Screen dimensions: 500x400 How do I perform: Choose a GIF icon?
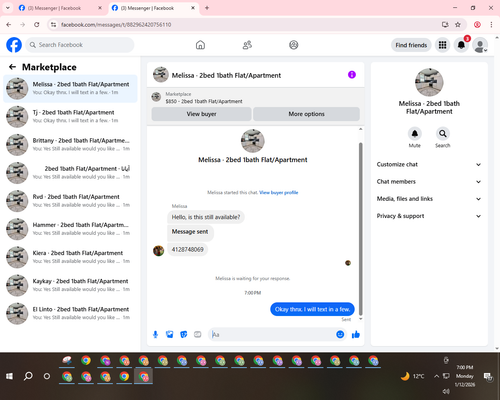tap(198, 334)
